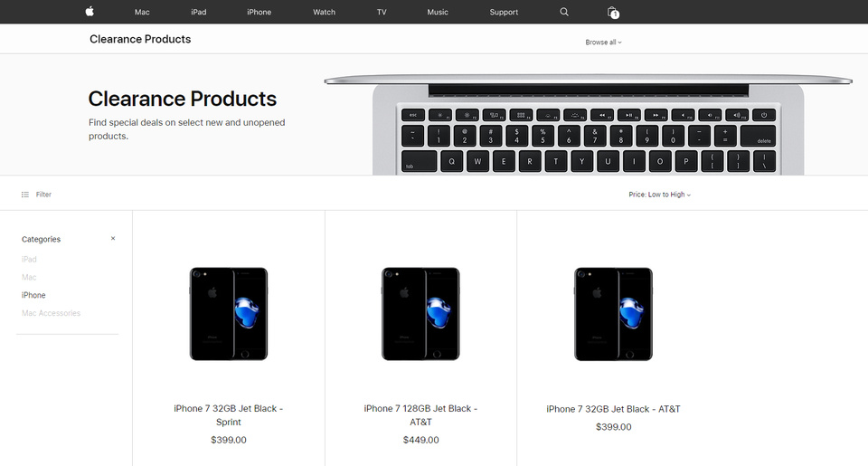
Task: Open the shopping bag icon
Action: 613,12
